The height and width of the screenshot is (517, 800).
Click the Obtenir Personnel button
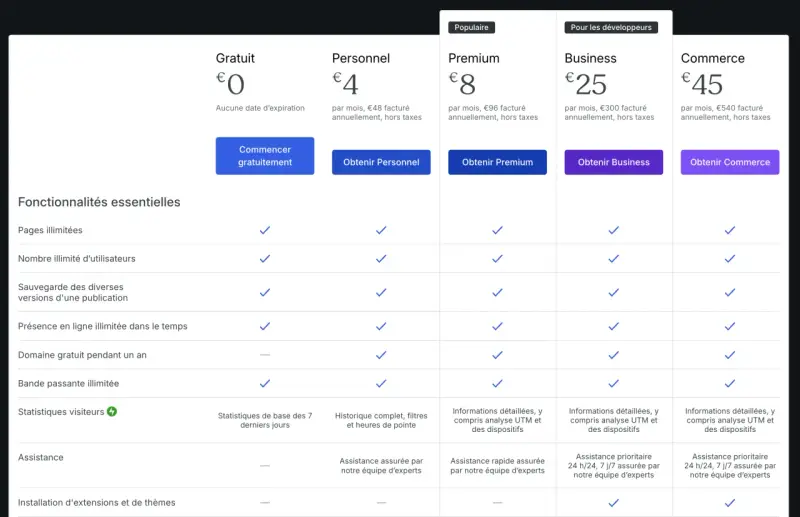pos(381,162)
